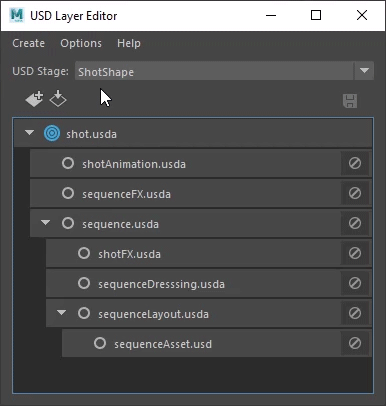Select the sequenceFX.usda layer name
The image size is (386, 406).
click(126, 194)
